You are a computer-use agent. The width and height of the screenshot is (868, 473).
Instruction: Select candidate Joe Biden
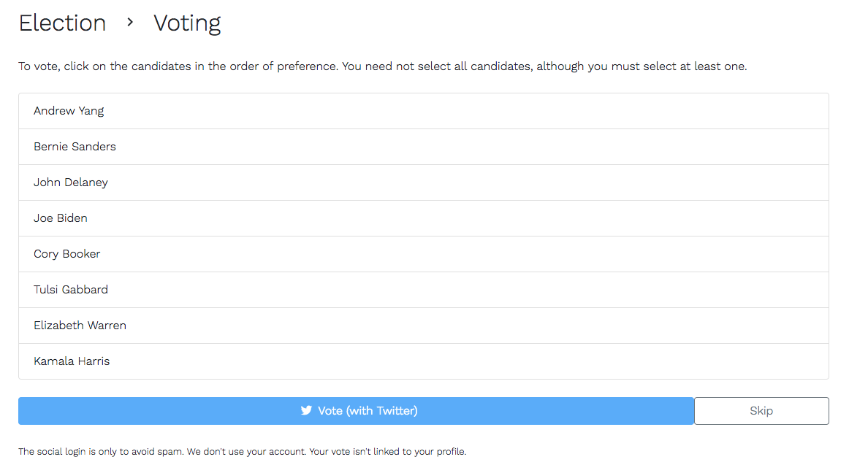pyautogui.click(x=61, y=218)
